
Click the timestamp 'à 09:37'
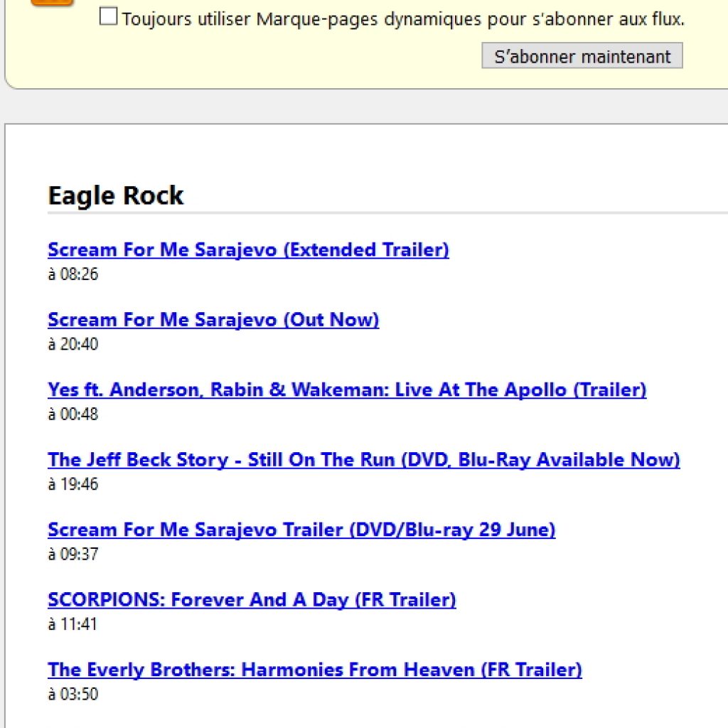(x=73, y=554)
